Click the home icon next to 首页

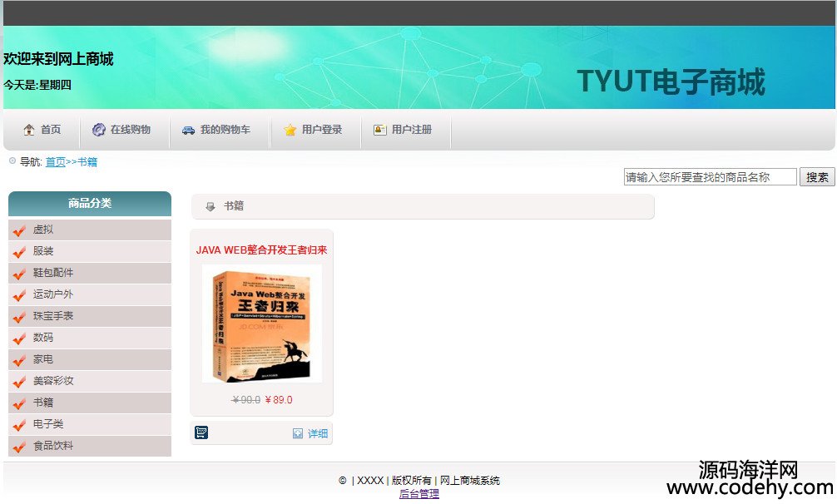pyautogui.click(x=29, y=130)
